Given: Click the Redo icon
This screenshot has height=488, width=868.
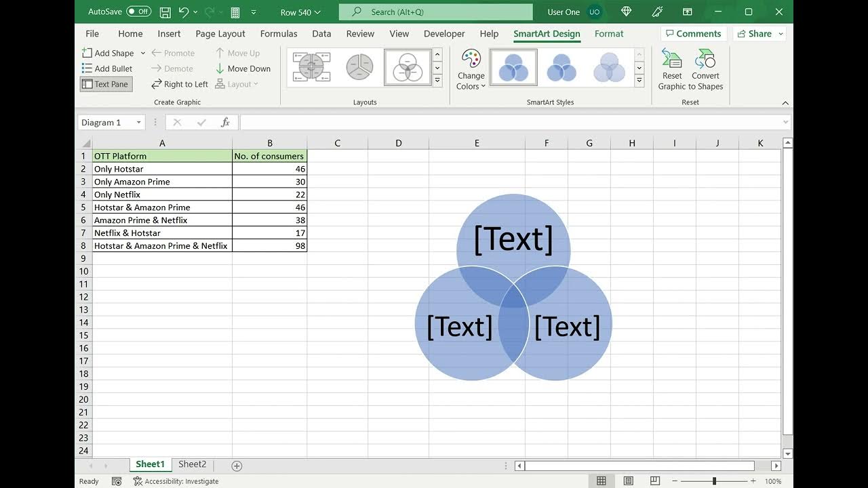Looking at the screenshot, I should click(210, 12).
